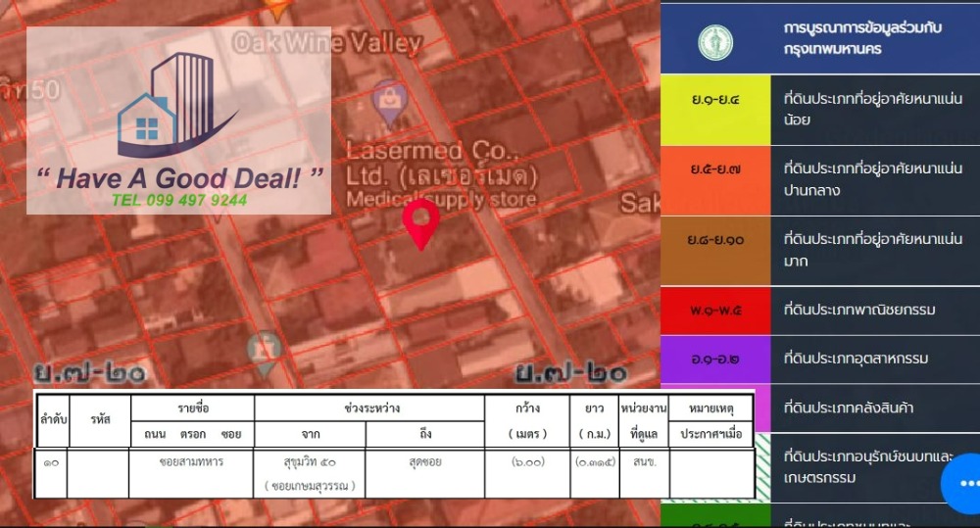The image size is (980, 528).
Task: Select the red พ.๑-พ.๕ commercial swatch
Action: tap(715, 310)
